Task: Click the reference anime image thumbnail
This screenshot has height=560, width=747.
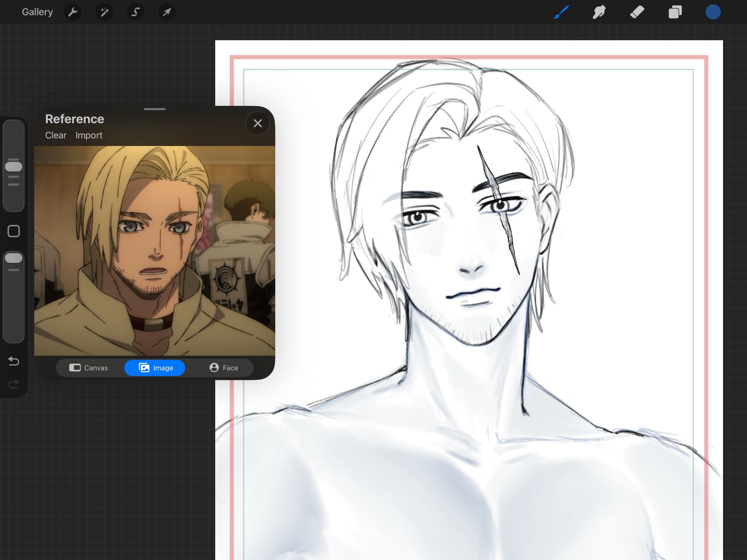Action: tap(155, 251)
